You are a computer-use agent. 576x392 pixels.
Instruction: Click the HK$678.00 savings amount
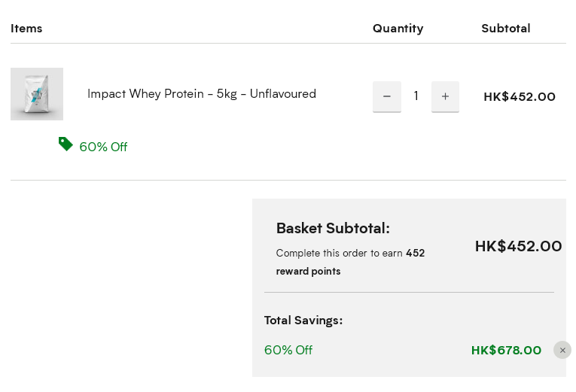click(x=506, y=351)
